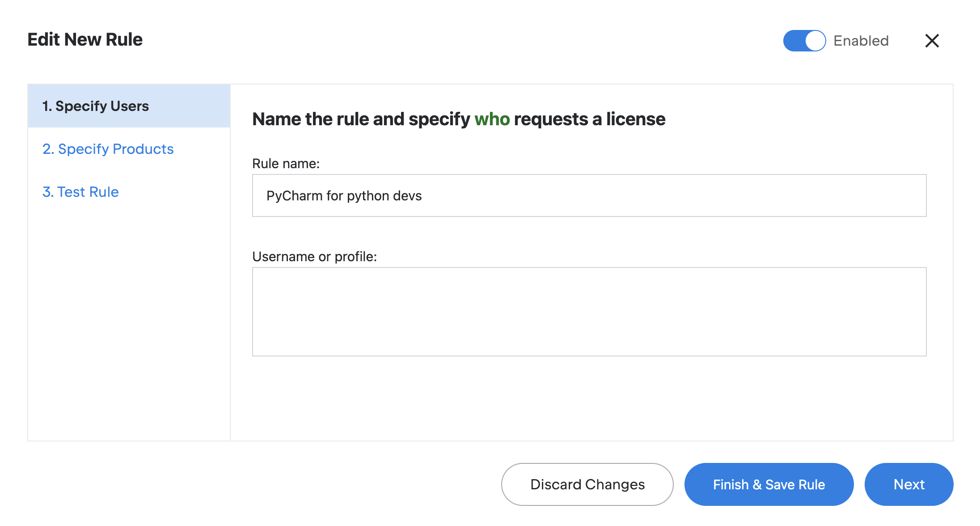Toggle the Enabled switch off
Image resolution: width=980 pixels, height=526 pixels.
pos(804,41)
